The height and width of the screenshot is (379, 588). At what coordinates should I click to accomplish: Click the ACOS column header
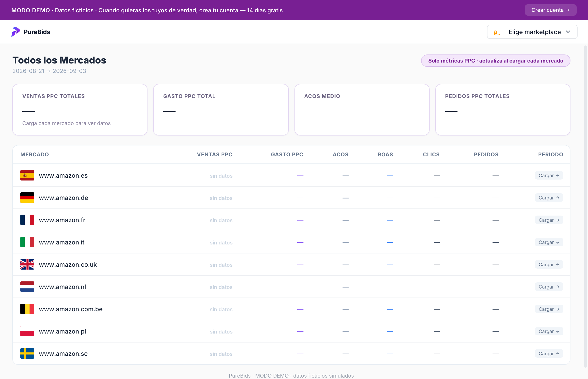(x=340, y=154)
